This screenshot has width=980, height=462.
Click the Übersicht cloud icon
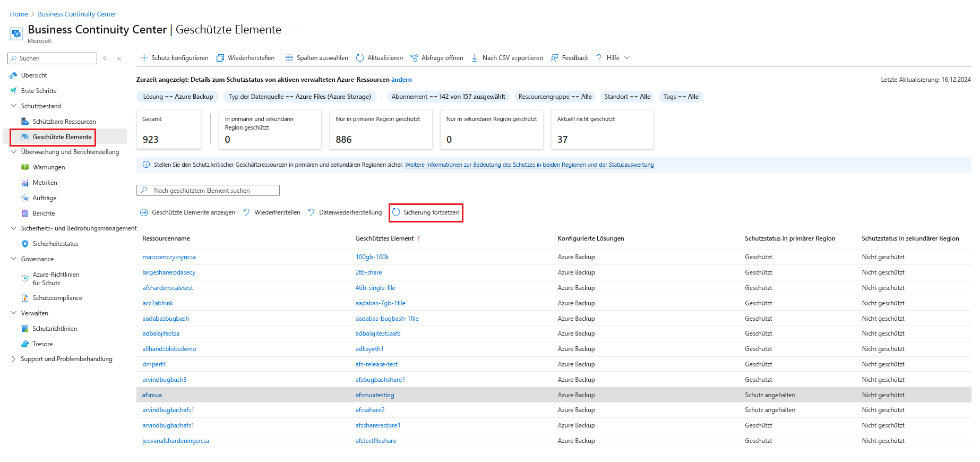[x=13, y=75]
